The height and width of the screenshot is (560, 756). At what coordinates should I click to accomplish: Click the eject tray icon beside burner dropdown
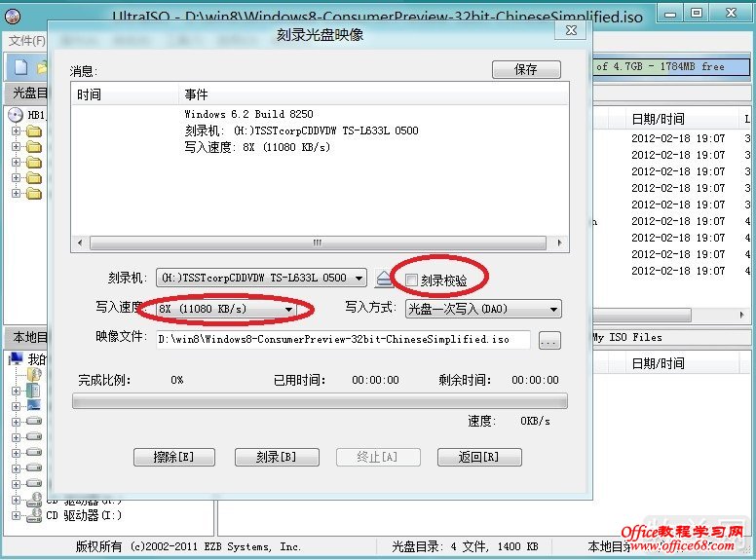(x=384, y=279)
